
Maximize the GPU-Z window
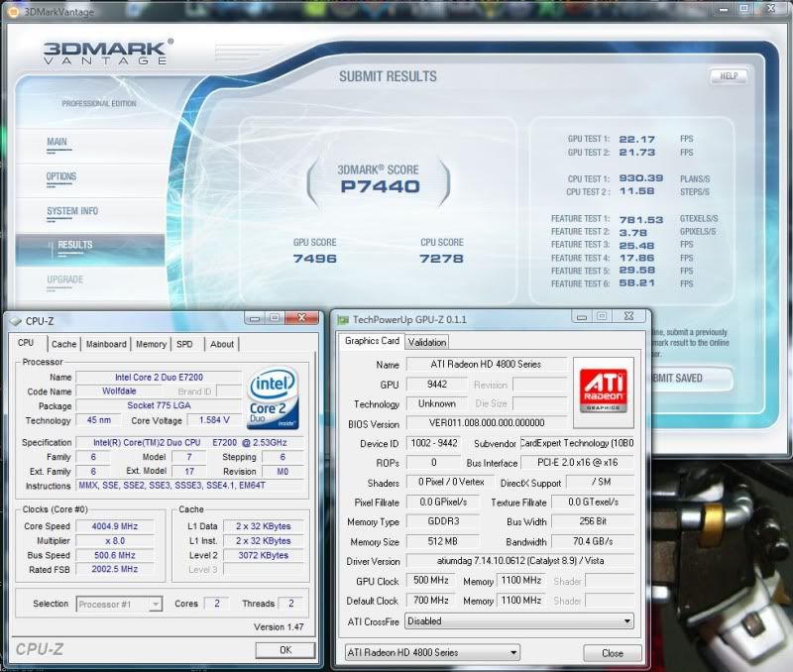602,317
